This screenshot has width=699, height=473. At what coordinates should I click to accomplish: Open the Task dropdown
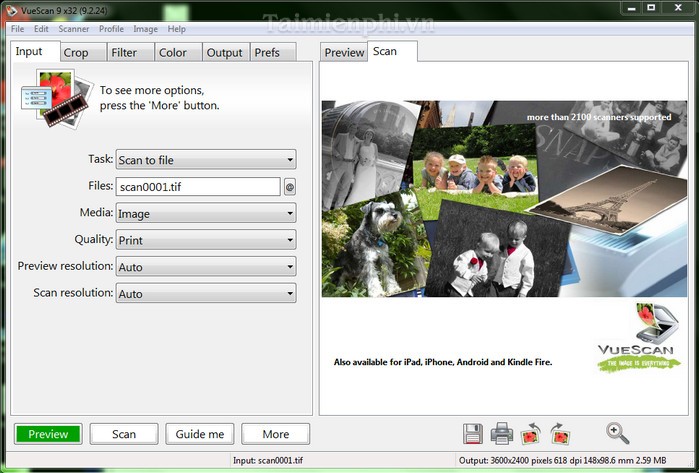pyautogui.click(x=205, y=160)
